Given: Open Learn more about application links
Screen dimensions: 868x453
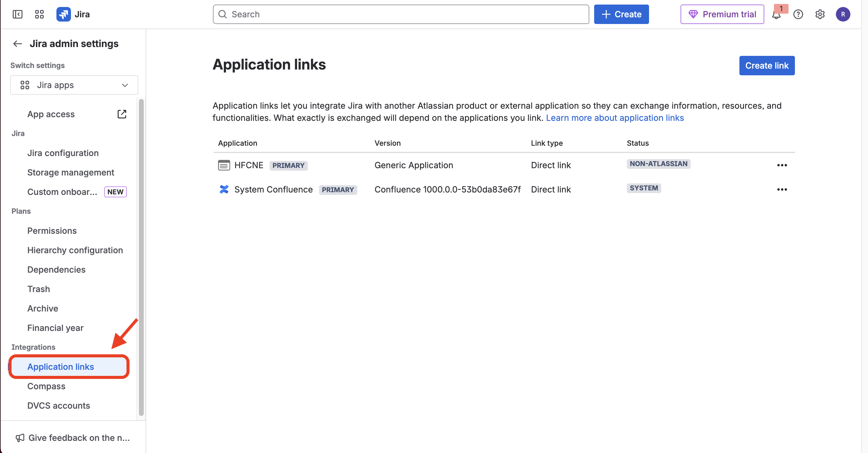Looking at the screenshot, I should click(x=615, y=118).
